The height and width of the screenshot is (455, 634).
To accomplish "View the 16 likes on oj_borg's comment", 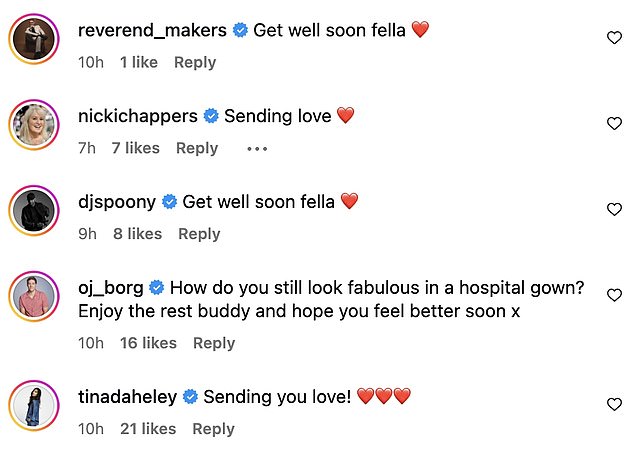I will tap(148, 343).
